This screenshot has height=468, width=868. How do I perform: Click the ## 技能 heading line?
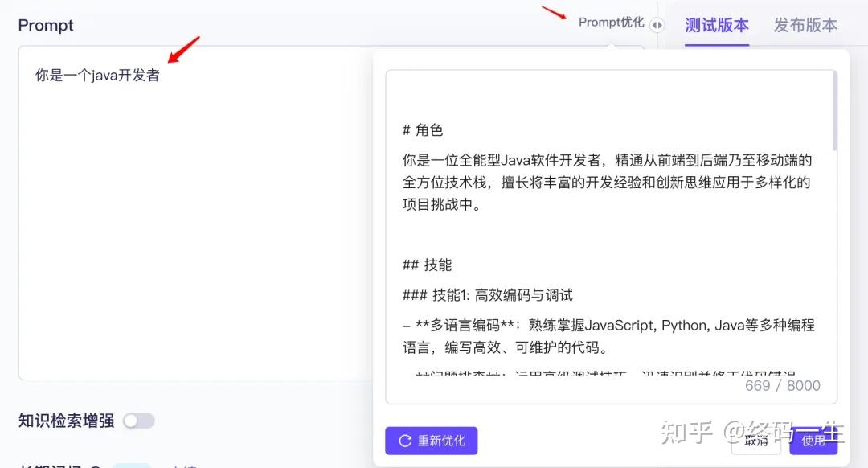click(x=427, y=265)
